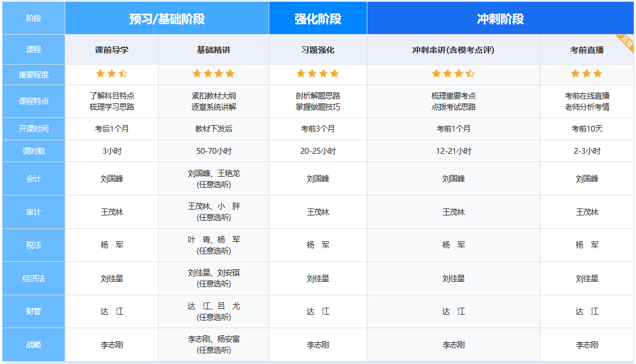Click the 基础精讲 column heading

(x=213, y=50)
